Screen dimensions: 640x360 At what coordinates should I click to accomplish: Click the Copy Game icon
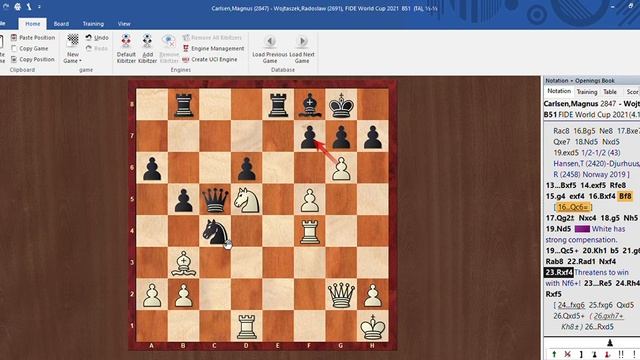coord(14,49)
